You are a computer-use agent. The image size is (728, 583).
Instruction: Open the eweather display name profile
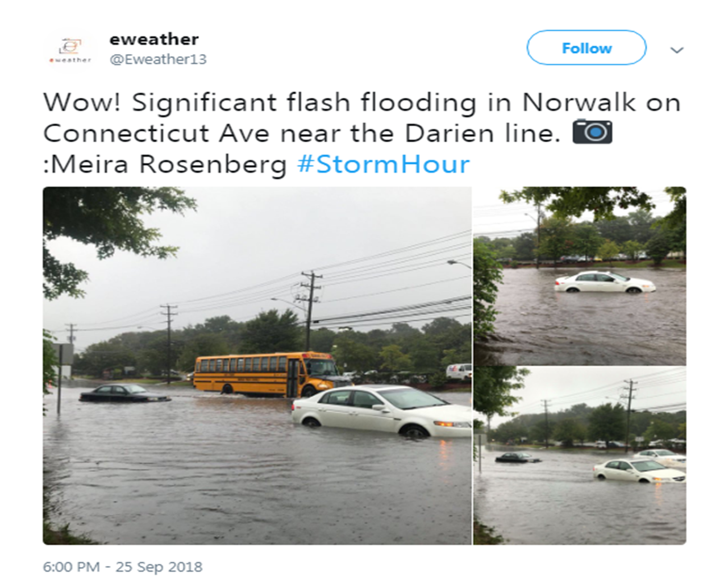click(x=154, y=39)
